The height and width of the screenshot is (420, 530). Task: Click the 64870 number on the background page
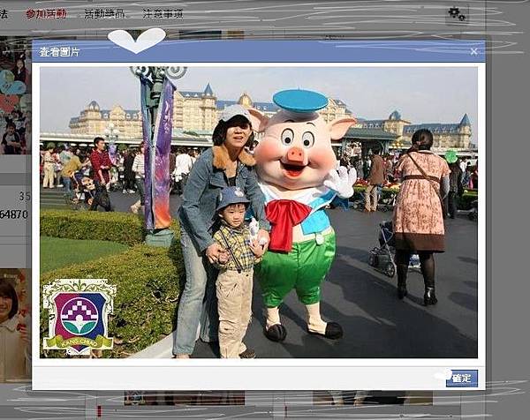pyautogui.click(x=13, y=214)
